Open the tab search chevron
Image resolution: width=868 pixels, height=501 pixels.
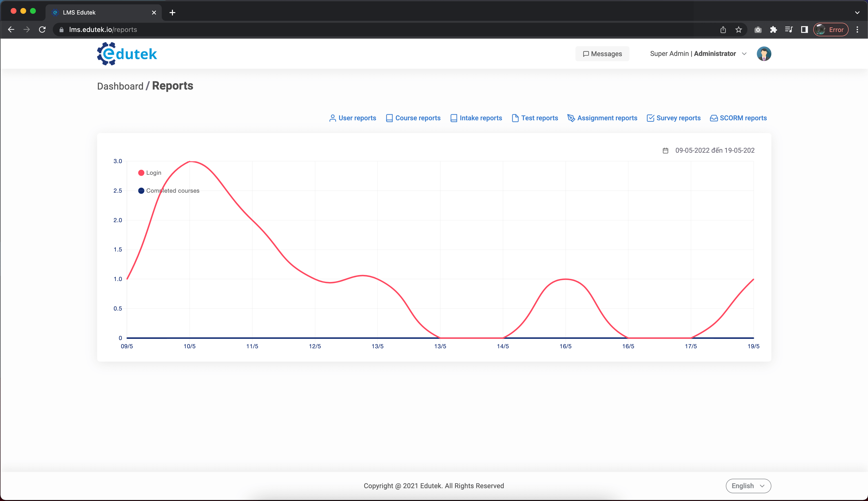(857, 12)
